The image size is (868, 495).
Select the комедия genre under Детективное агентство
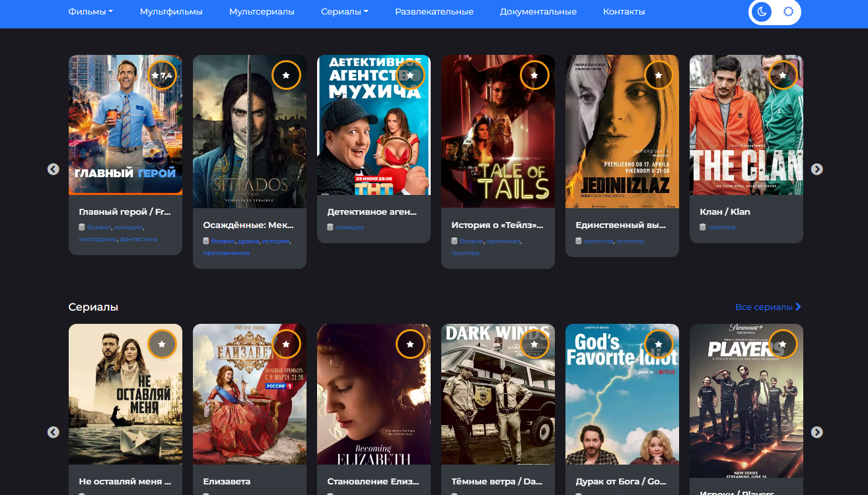tap(349, 227)
